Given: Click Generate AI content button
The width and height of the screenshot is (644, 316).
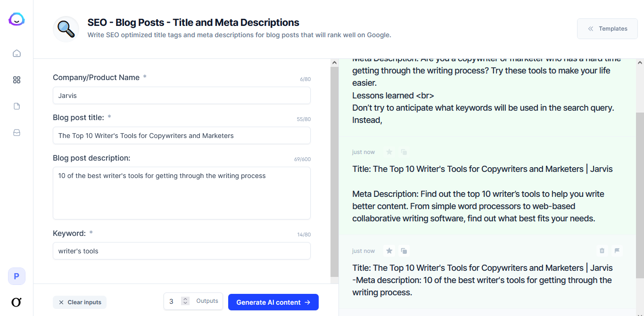Looking at the screenshot, I should (273, 302).
